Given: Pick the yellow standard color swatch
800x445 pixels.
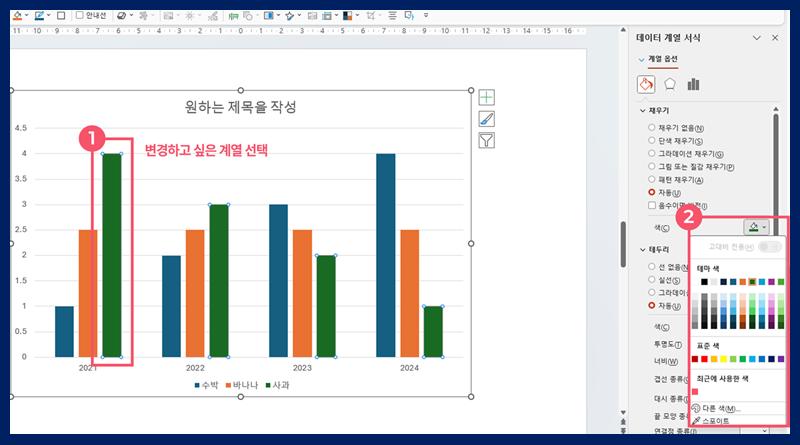Looking at the screenshot, I should pos(723,359).
